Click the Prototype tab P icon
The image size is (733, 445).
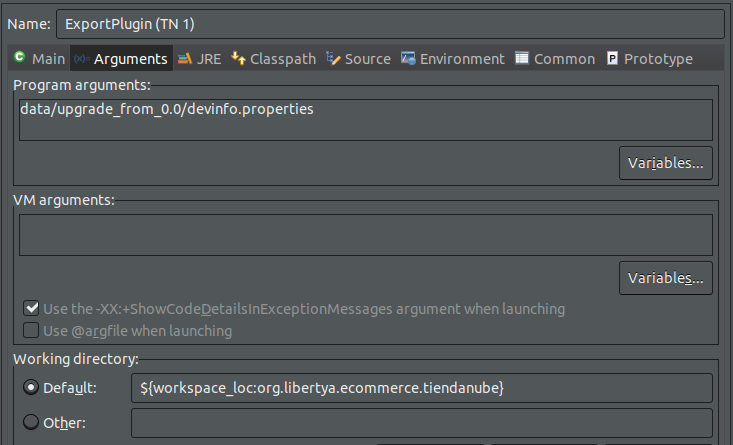[612, 58]
